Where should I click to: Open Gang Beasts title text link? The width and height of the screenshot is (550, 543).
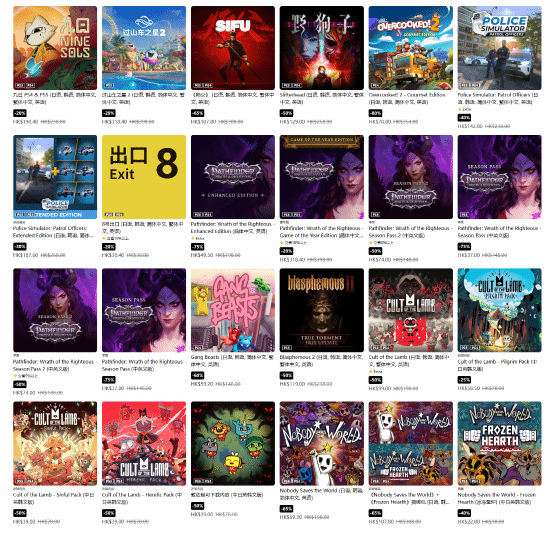232,361
